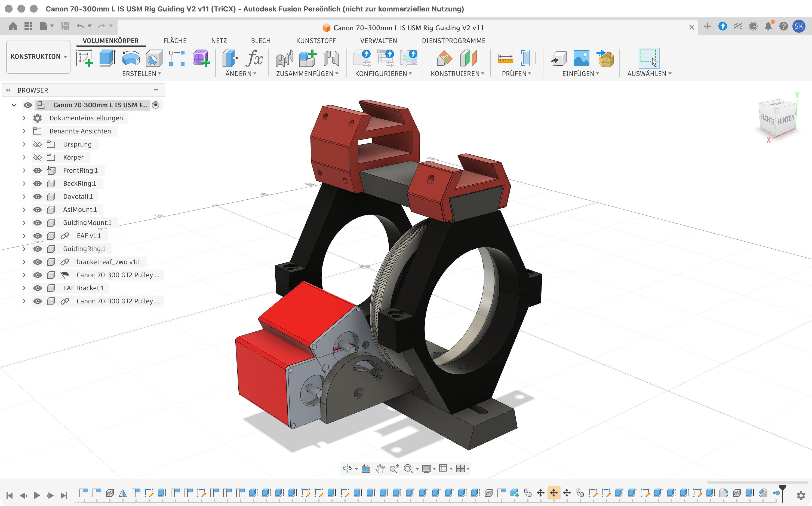Click the Look At icon in navigation bar
Screen dimensions: 812x506
tap(366, 468)
